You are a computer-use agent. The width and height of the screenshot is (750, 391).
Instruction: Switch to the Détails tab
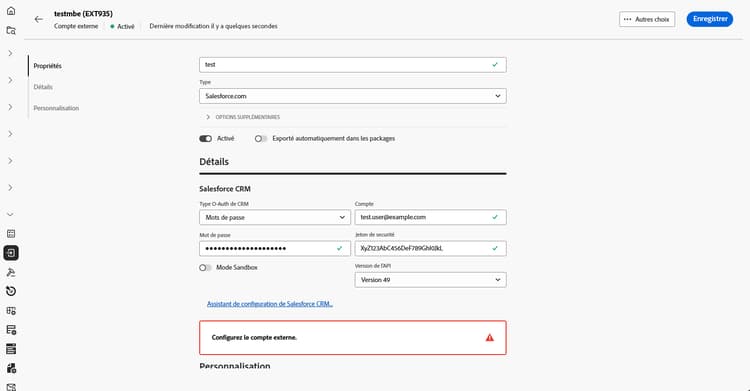click(x=43, y=87)
